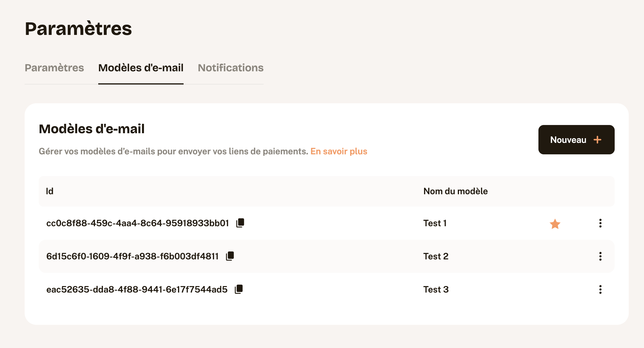Select the Test 2 template name

click(x=436, y=256)
